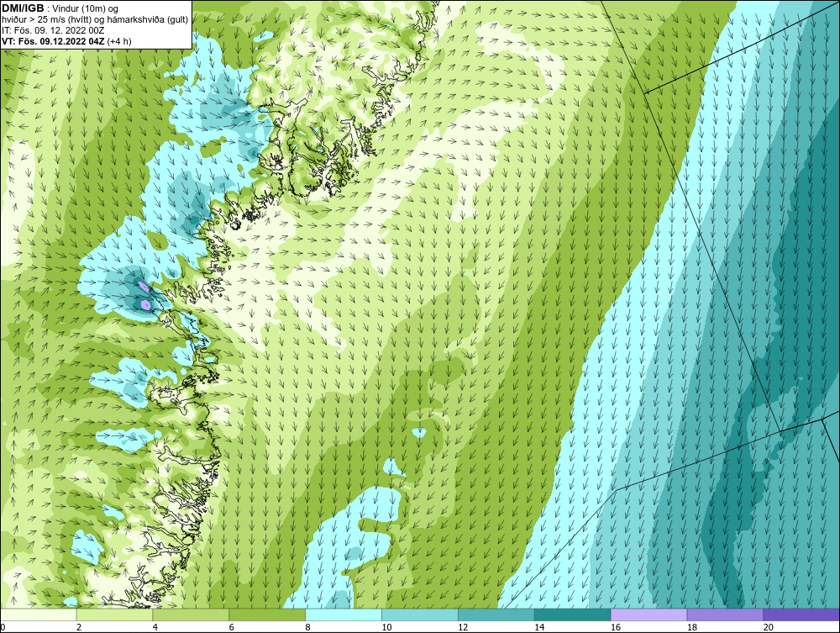Click the color scale label '8'

[x=308, y=627]
